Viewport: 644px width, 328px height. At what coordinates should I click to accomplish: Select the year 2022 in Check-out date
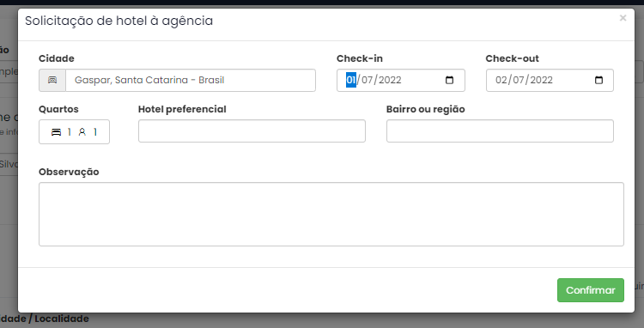541,80
